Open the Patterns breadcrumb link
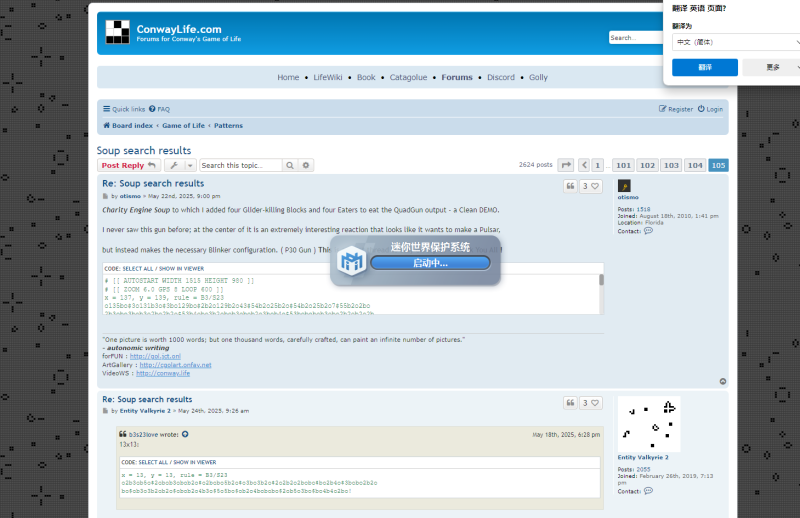This screenshot has width=800, height=518. tap(228, 126)
